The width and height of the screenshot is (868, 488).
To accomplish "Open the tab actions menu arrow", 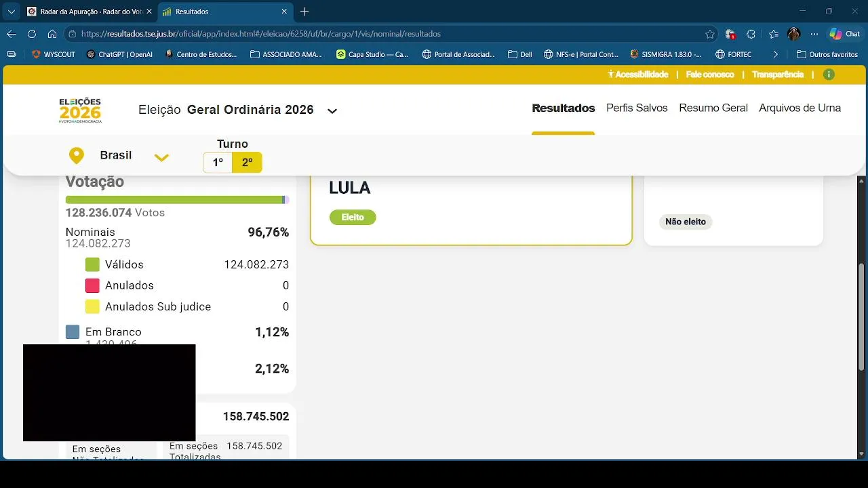I will coord(11,12).
